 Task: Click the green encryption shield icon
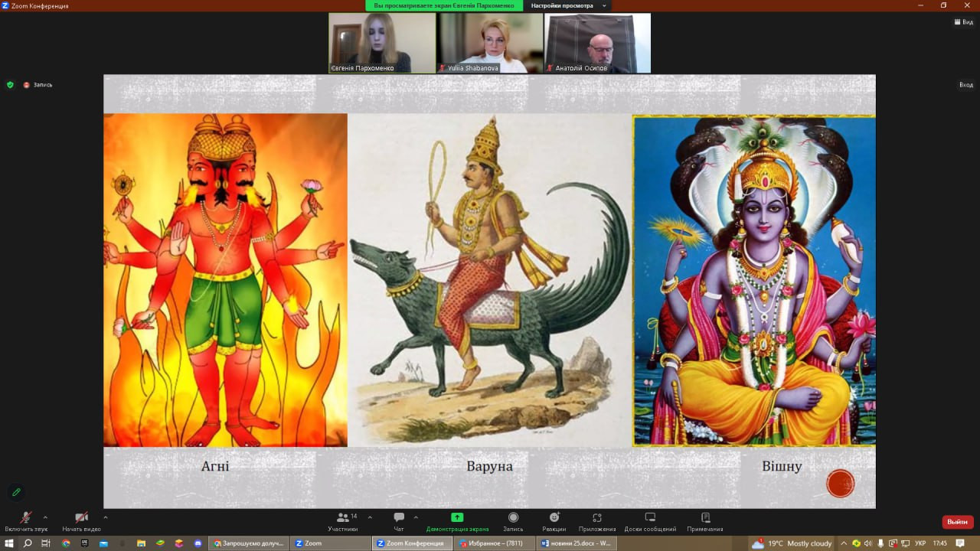pyautogui.click(x=10, y=85)
